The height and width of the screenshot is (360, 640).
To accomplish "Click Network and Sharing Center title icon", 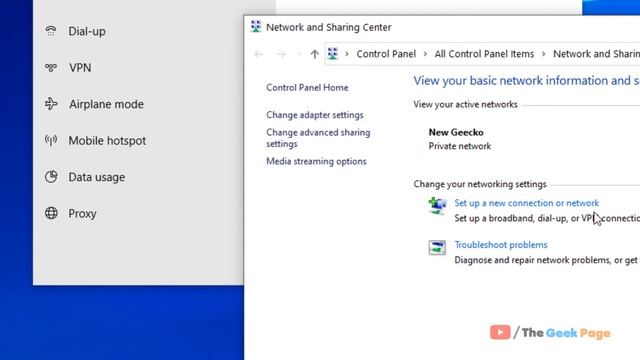I will click(x=256, y=27).
